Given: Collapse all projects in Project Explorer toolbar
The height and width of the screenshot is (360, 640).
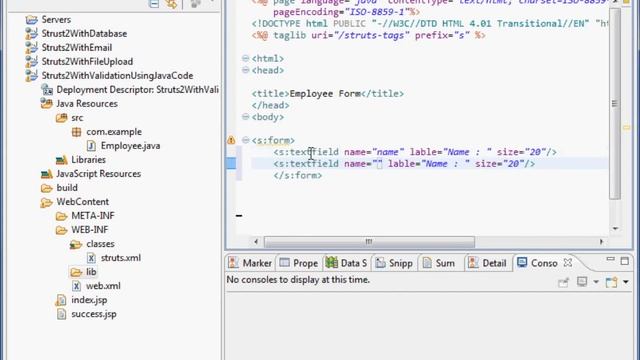Looking at the screenshot, I should (x=154, y=4).
